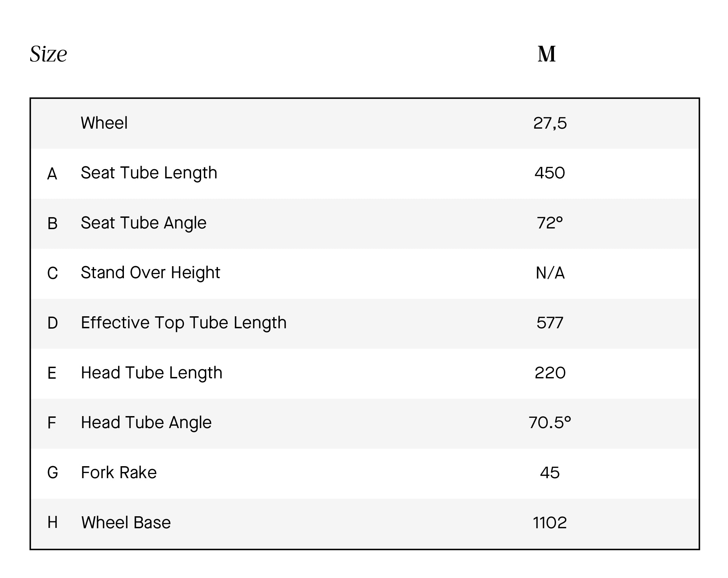Select the Head Tube Length label
This screenshot has height=578, width=728.
click(x=152, y=373)
